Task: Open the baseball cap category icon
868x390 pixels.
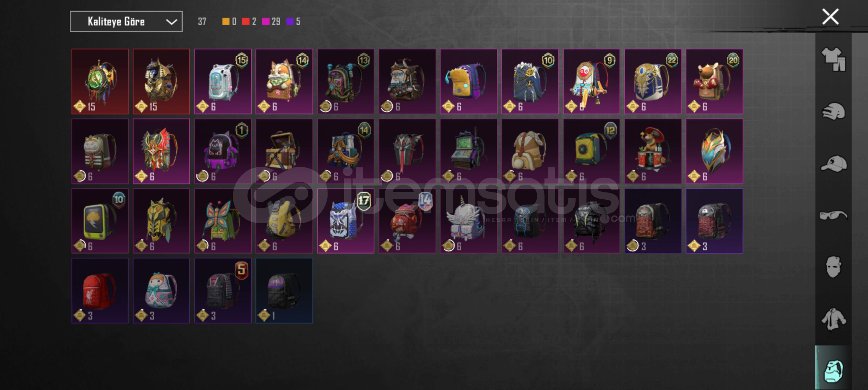Action: (x=833, y=164)
